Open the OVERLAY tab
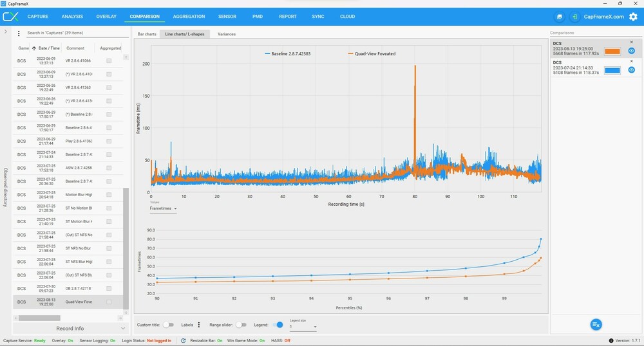 [106, 17]
